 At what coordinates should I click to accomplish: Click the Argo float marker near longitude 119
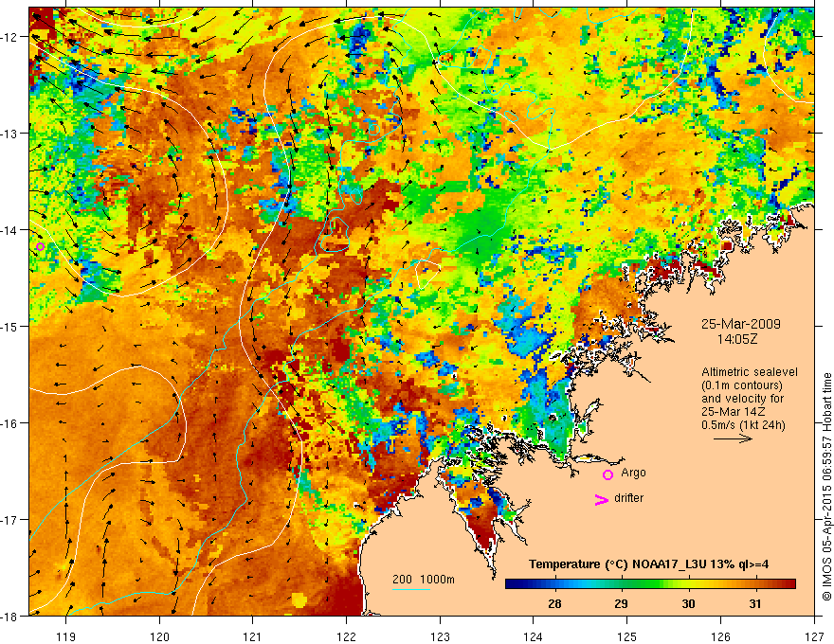[40, 246]
